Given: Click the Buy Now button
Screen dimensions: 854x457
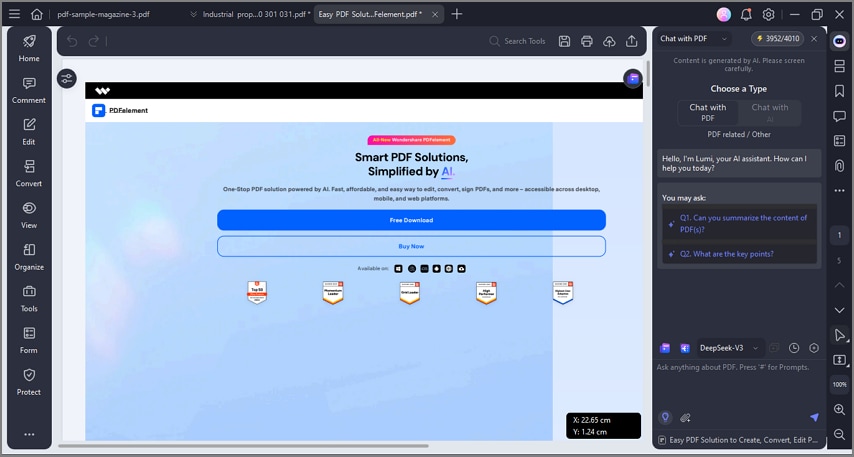Looking at the screenshot, I should 411,246.
